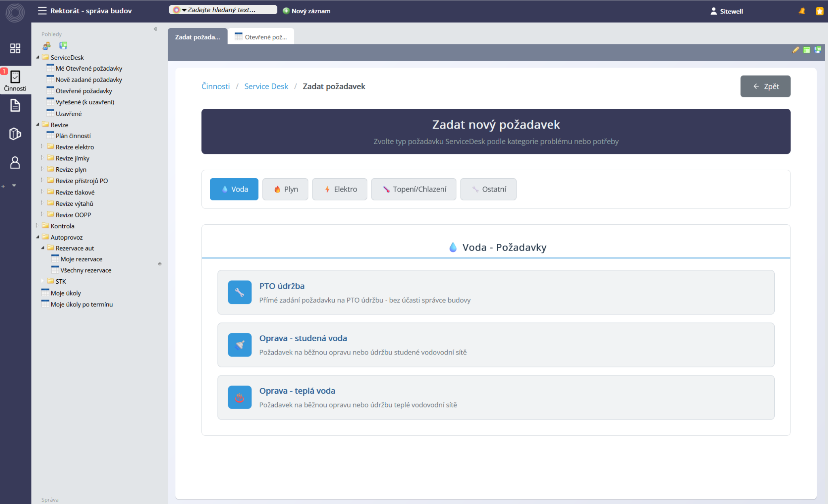Collapse the ServiceDesk tree folder
The height and width of the screenshot is (504, 828).
pyautogui.click(x=38, y=57)
